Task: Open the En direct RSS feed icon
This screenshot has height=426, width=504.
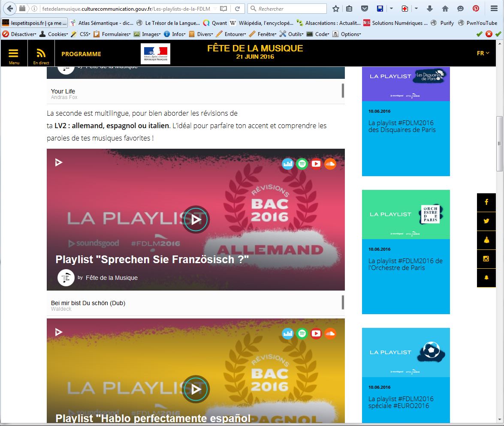Action: point(41,54)
